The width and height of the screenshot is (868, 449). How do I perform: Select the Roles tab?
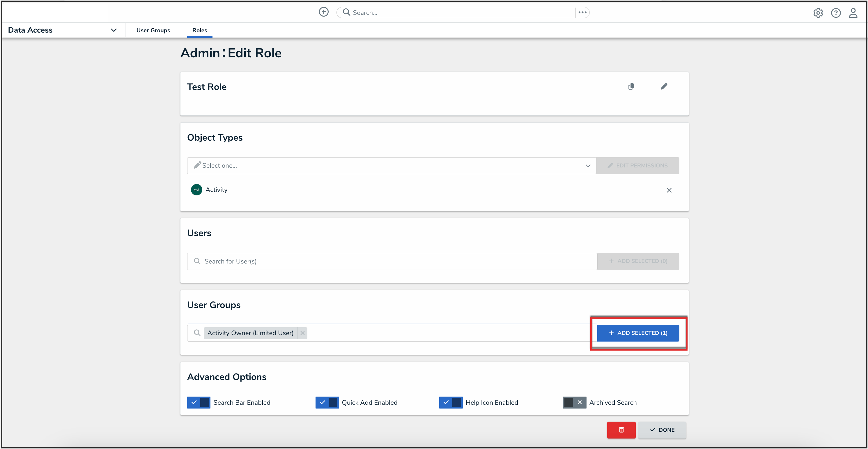point(199,30)
